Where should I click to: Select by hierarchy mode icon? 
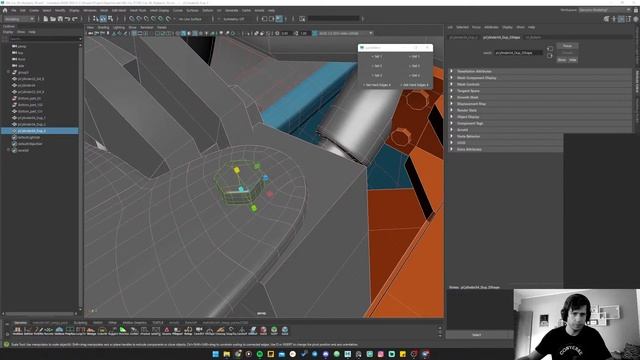[95, 19]
